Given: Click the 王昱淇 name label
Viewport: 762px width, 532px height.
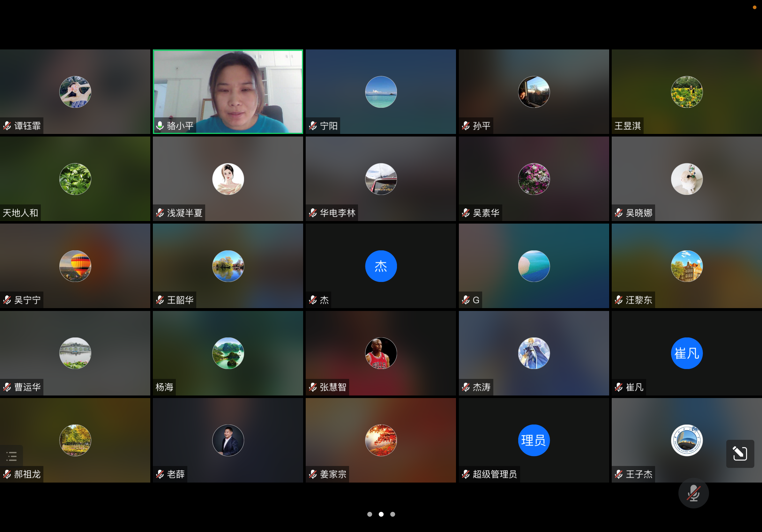Looking at the screenshot, I should point(627,126).
